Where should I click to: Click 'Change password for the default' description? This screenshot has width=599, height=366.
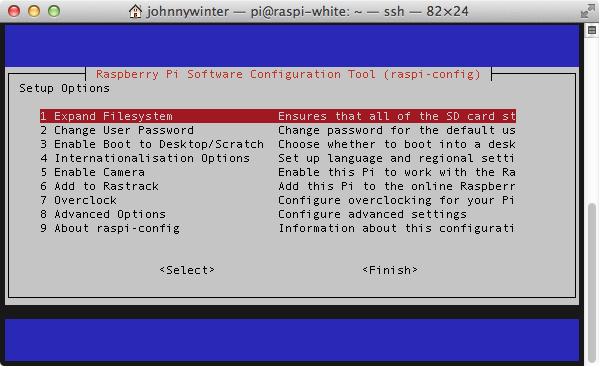(397, 130)
